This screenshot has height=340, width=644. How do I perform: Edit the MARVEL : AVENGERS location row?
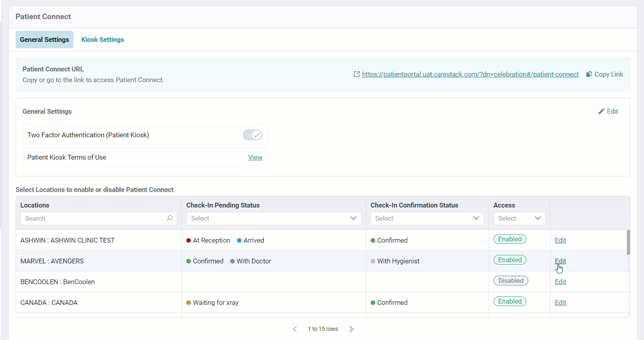point(560,261)
